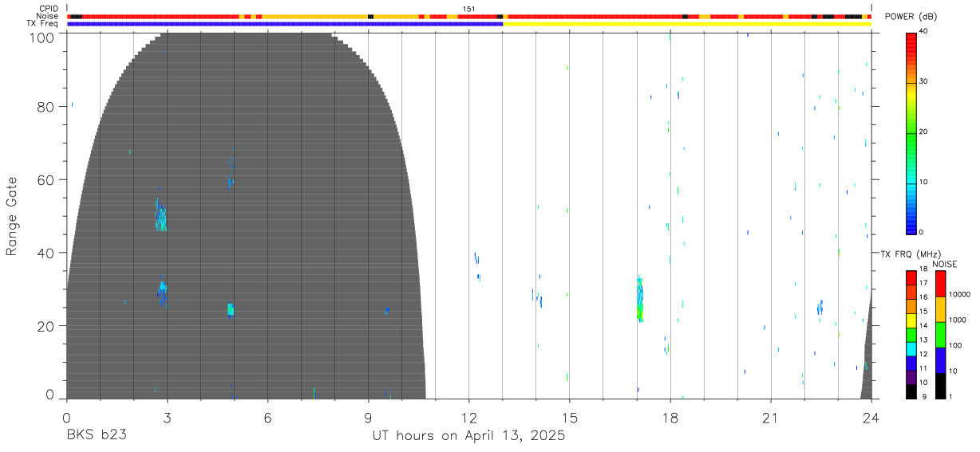Click the cyan echo cluster near 3 UT, gate 50
Screen dimensions: 980x452
161,216
